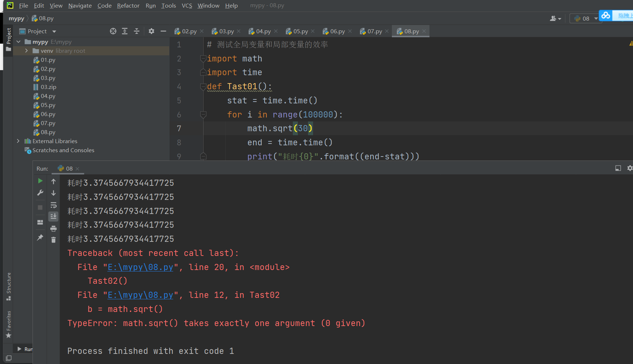Viewport: 633px width, 364px height.
Task: Fold the for loop block
Action: pyautogui.click(x=203, y=115)
